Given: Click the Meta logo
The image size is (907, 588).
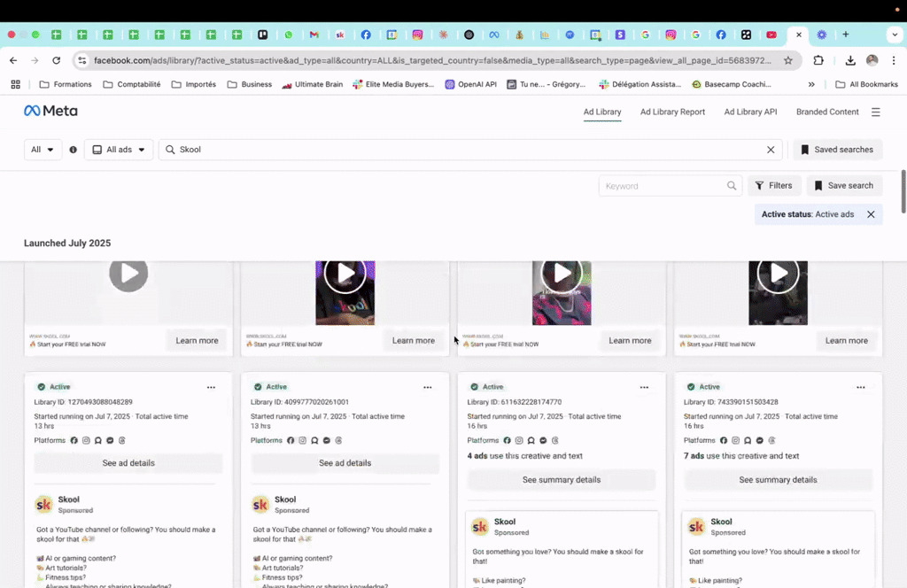Looking at the screenshot, I should 50,111.
